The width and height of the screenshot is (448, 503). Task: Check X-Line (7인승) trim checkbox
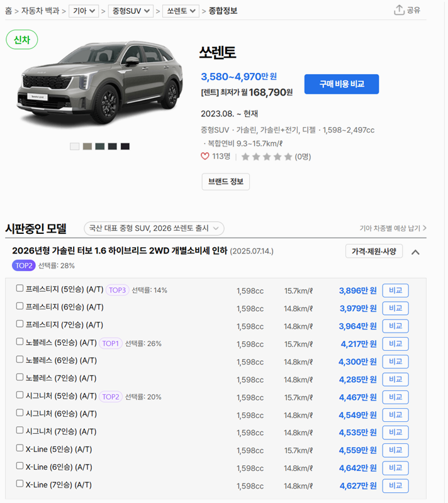(x=20, y=484)
